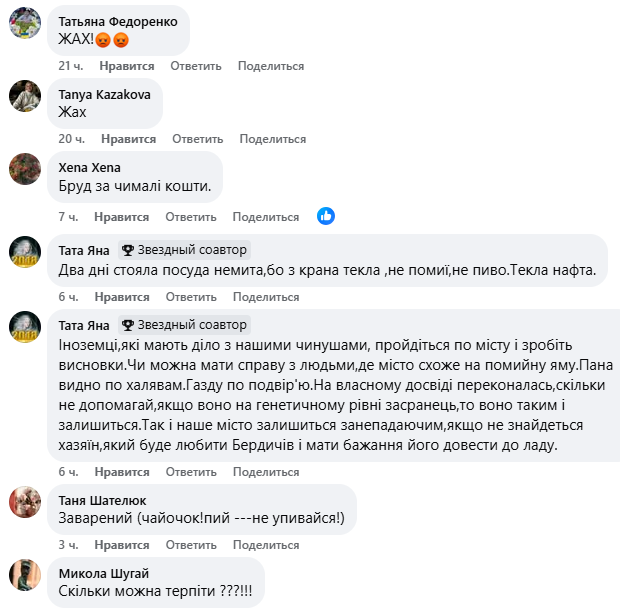This screenshot has height=610, width=620.
Task: Click the like reaction icon on Хепа Хепа's comment
Action: [x=325, y=216]
